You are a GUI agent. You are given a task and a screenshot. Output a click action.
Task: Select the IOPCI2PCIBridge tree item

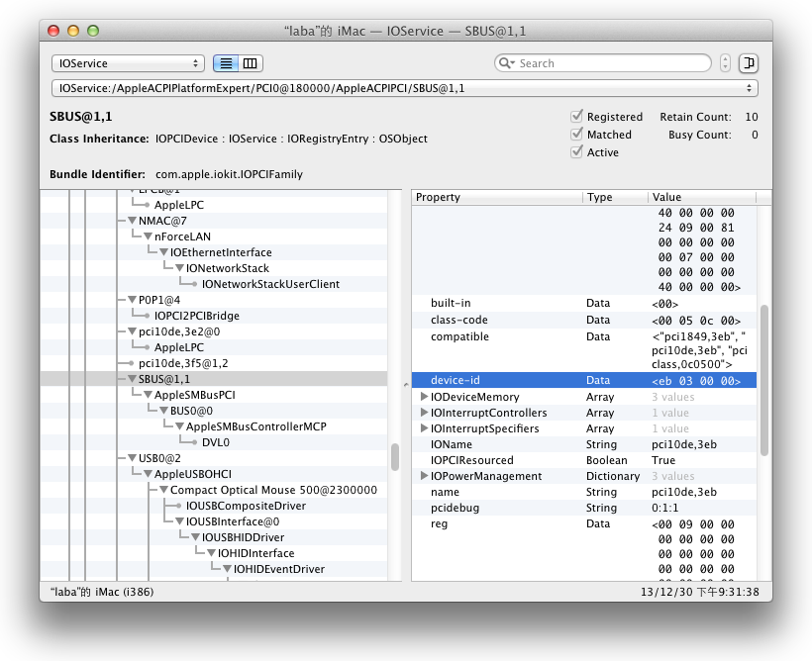[197, 316]
